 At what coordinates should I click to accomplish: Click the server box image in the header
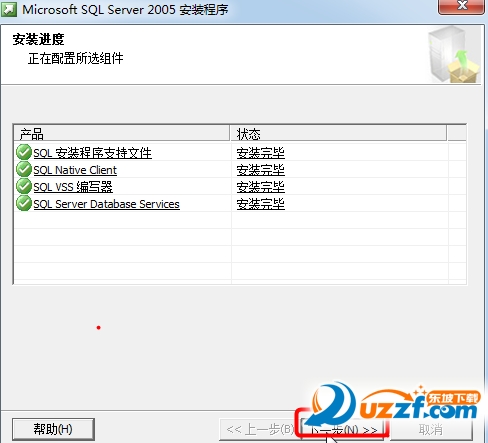(454, 55)
